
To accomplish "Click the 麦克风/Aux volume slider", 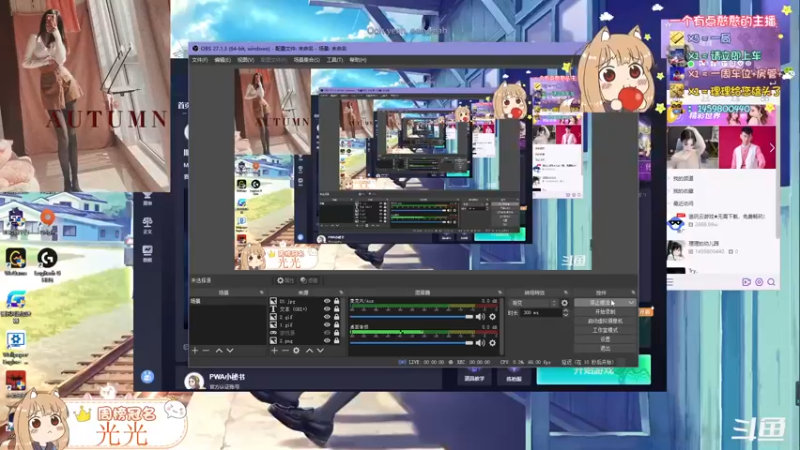I will click(x=411, y=317).
